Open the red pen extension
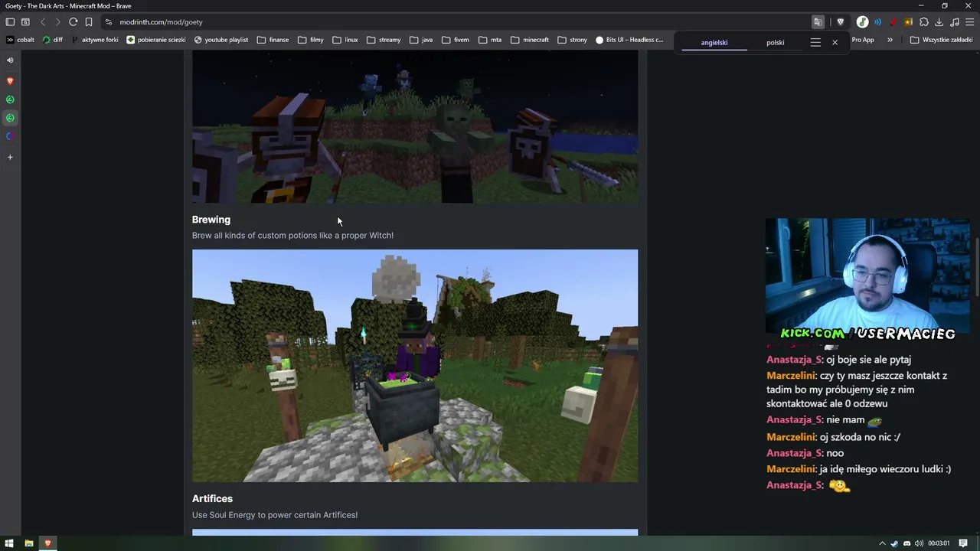 [893, 22]
